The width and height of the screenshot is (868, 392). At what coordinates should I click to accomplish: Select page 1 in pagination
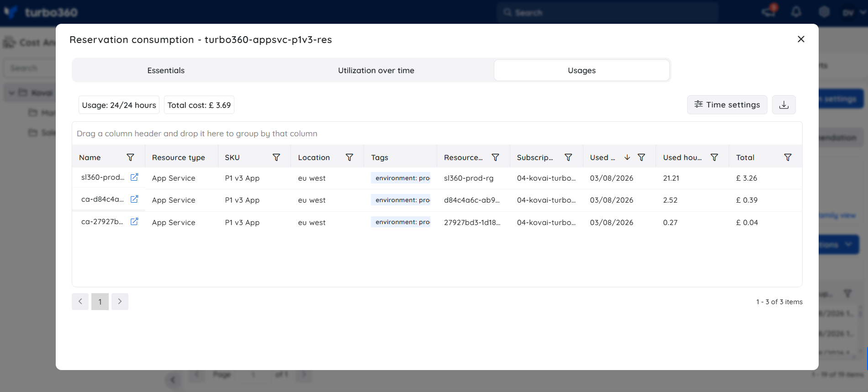click(100, 301)
